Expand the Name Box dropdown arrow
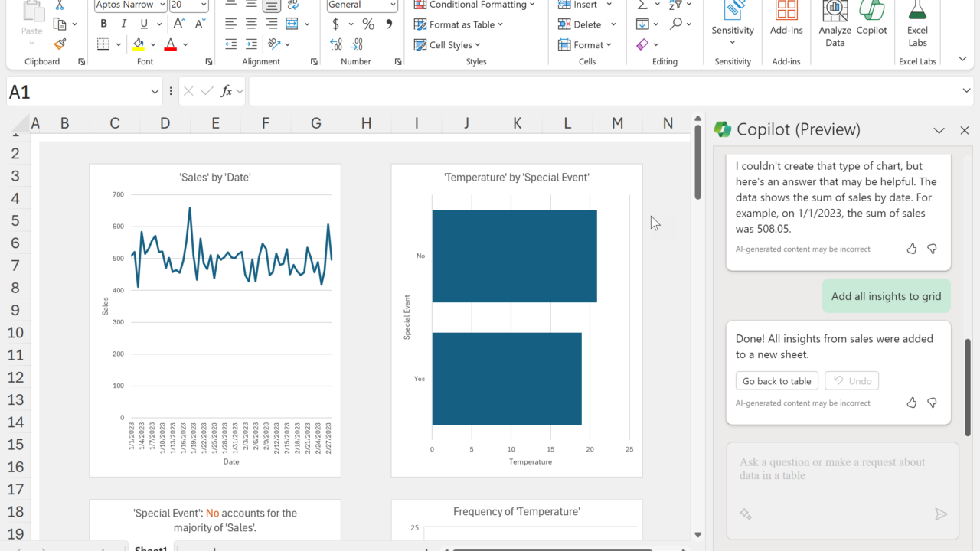Image resolution: width=980 pixels, height=551 pixels. pyautogui.click(x=155, y=92)
